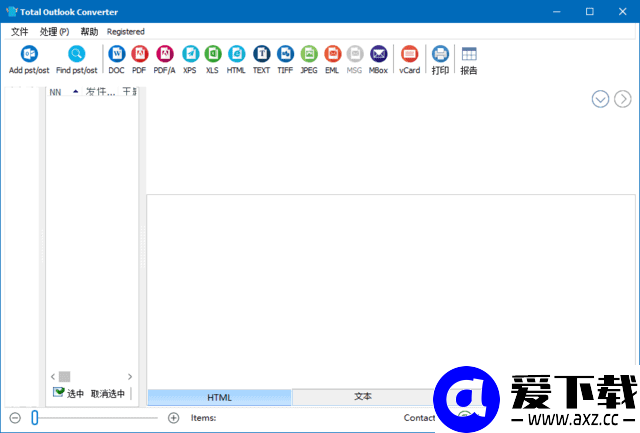This screenshot has height=433, width=640.
Task: Switch to the HTML preview tab
Action: click(x=219, y=397)
